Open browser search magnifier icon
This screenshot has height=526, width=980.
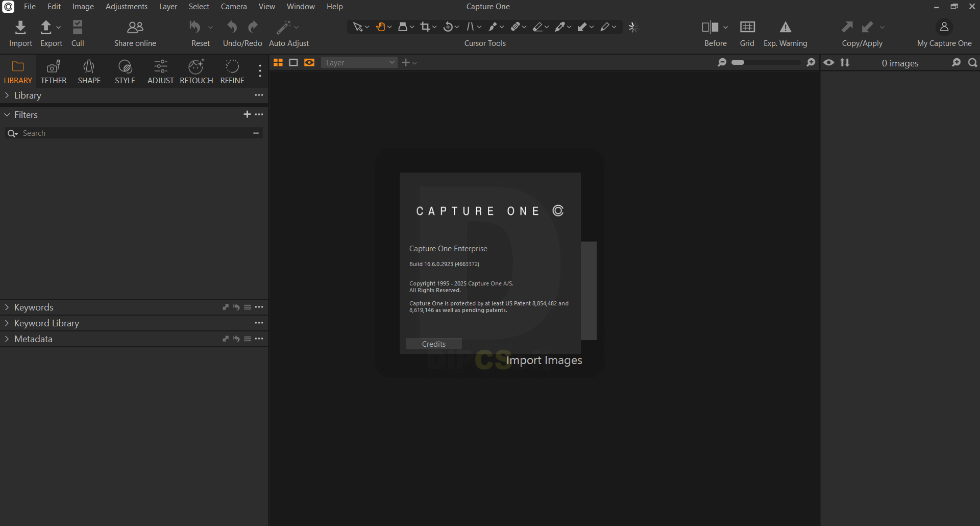coord(973,62)
